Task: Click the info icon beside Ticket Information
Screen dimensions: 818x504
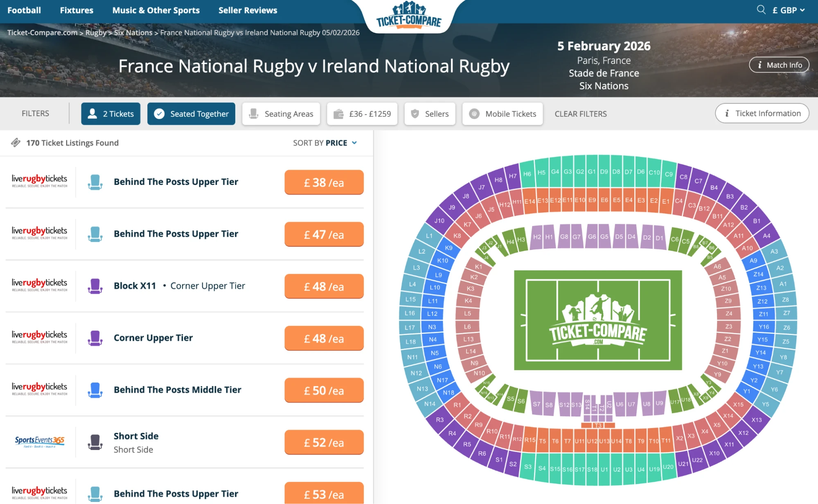Action: [x=727, y=113]
